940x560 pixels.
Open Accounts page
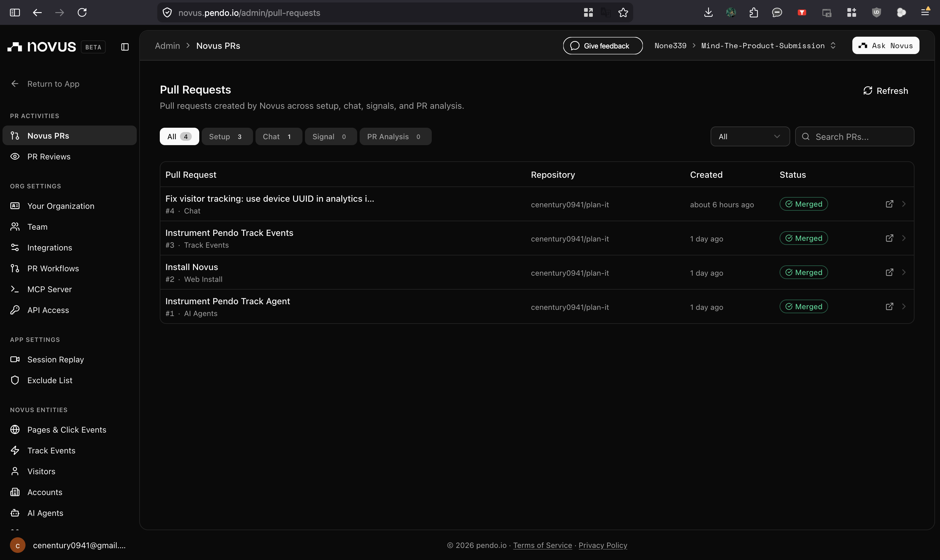[69, 492]
